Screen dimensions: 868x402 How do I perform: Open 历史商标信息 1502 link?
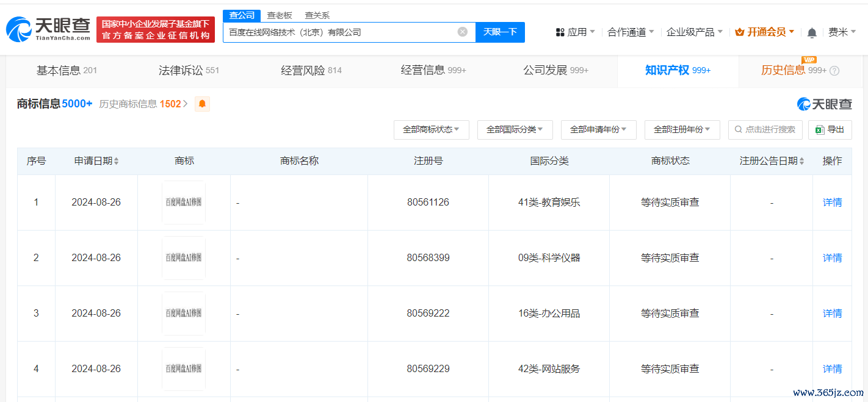(143, 104)
